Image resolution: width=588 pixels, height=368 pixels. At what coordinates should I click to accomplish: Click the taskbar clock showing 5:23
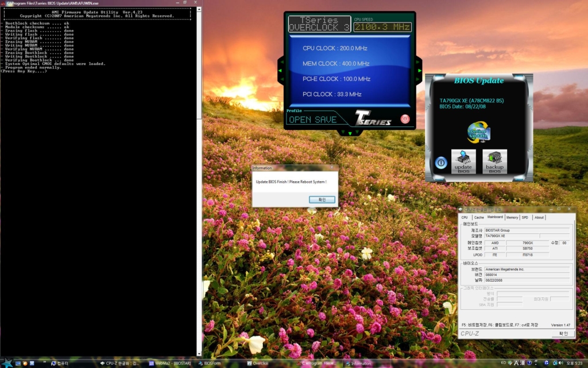pos(574,363)
